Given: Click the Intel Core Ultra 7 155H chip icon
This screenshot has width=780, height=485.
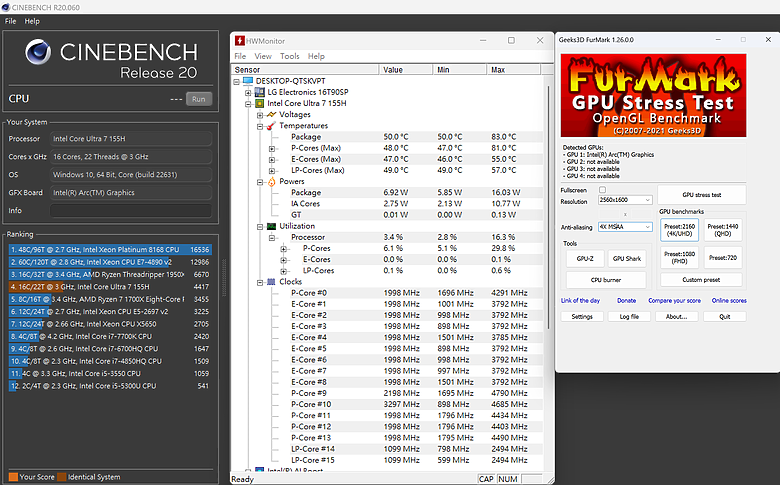Looking at the screenshot, I should coord(259,103).
